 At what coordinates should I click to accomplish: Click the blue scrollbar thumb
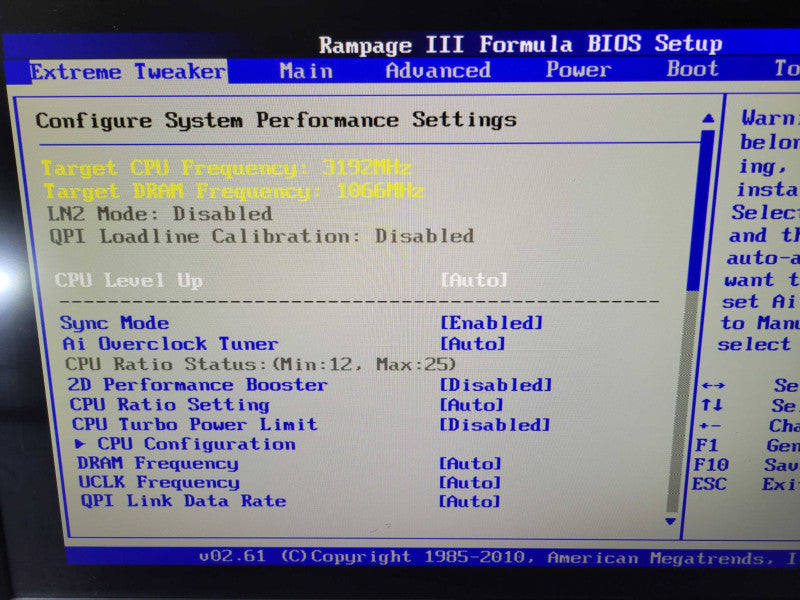[701, 210]
